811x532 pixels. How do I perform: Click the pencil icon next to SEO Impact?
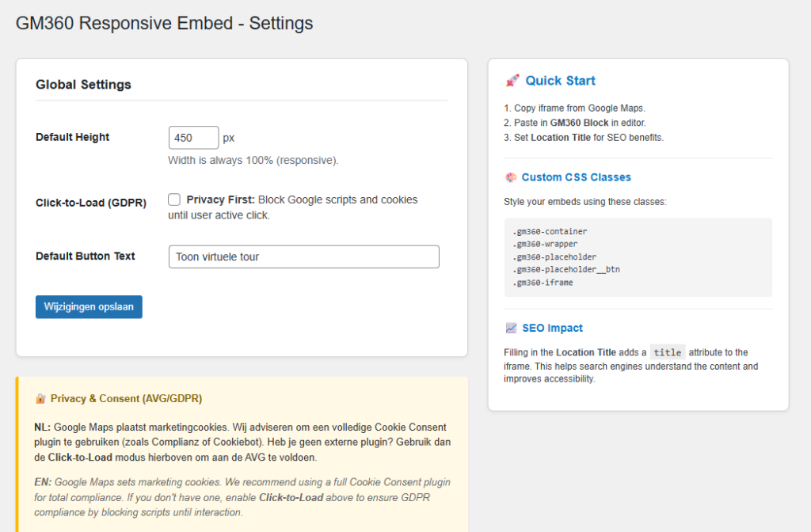(511, 328)
